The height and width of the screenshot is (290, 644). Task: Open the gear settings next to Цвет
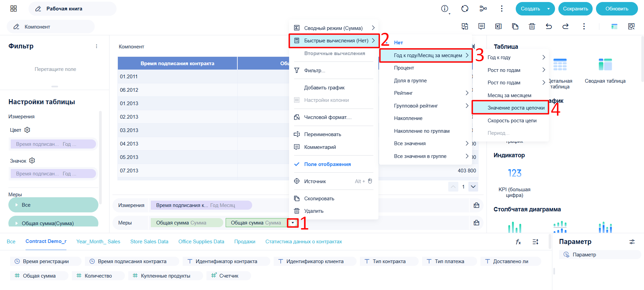click(28, 130)
